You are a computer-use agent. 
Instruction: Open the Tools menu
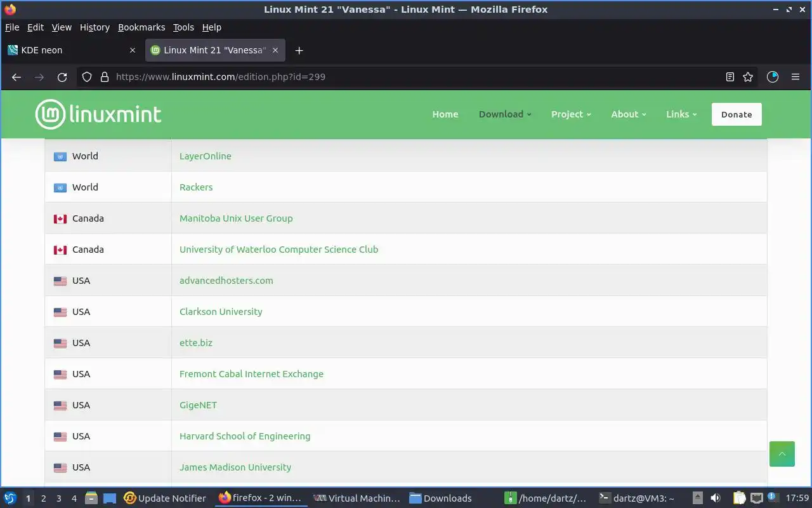click(x=183, y=27)
